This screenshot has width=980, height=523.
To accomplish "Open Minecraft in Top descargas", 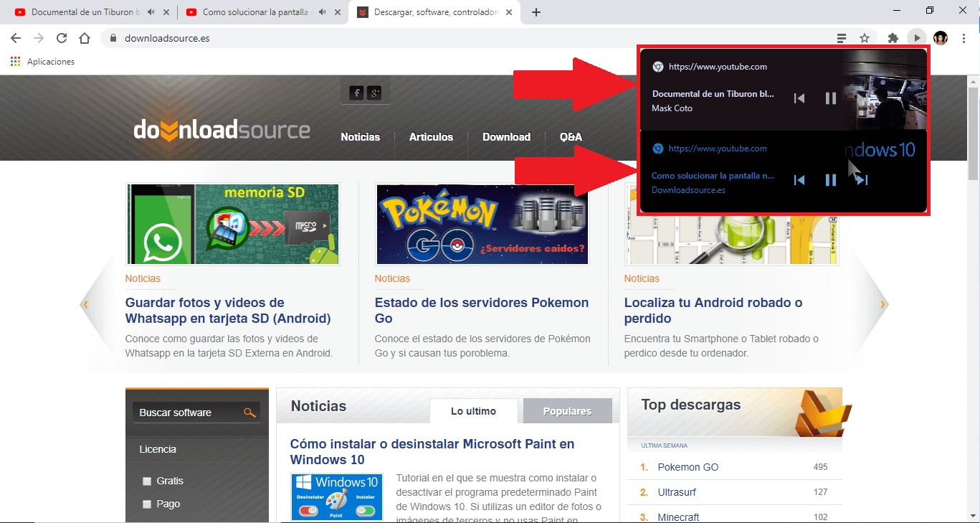I will click(x=679, y=517).
